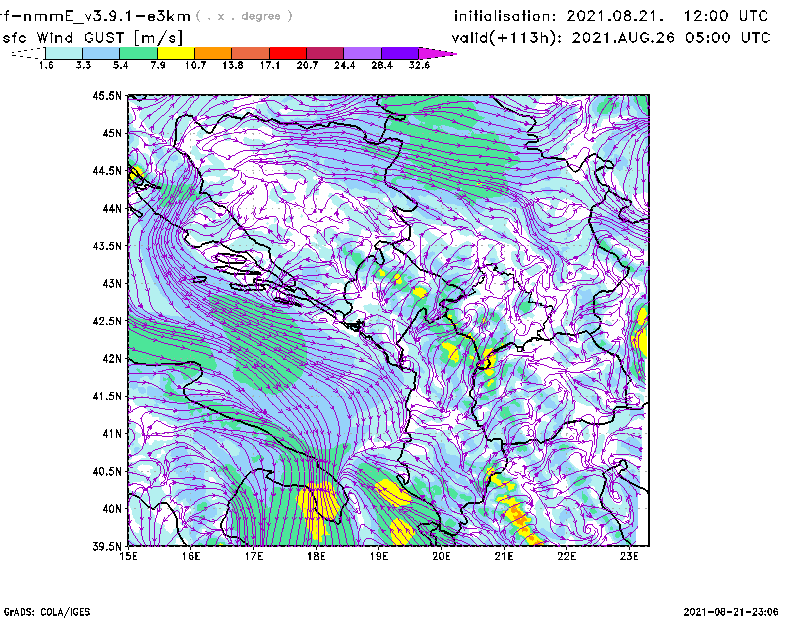Click the valid date '2021.AUG.26'
The image size is (800, 618).
[x=623, y=38]
